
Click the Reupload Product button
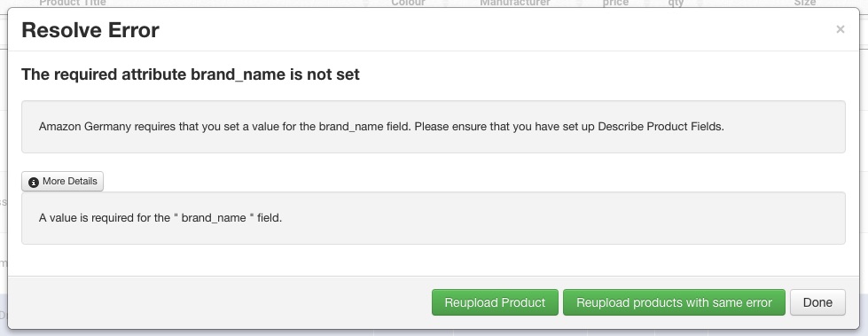[495, 303]
